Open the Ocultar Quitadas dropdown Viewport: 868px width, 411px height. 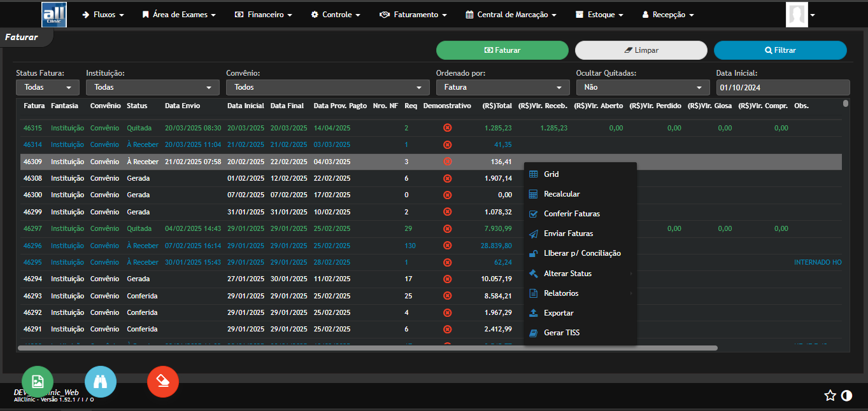pyautogui.click(x=642, y=87)
